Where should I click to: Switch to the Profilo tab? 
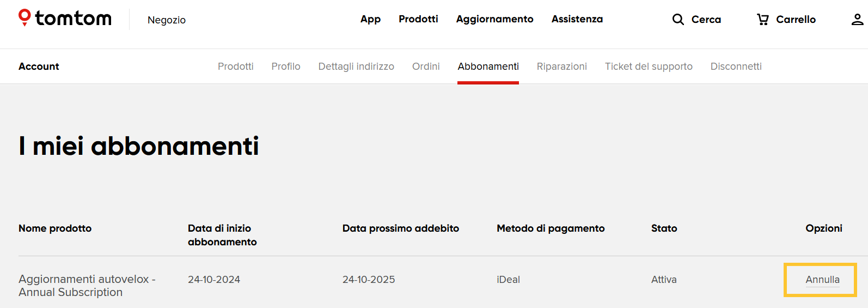(x=286, y=67)
